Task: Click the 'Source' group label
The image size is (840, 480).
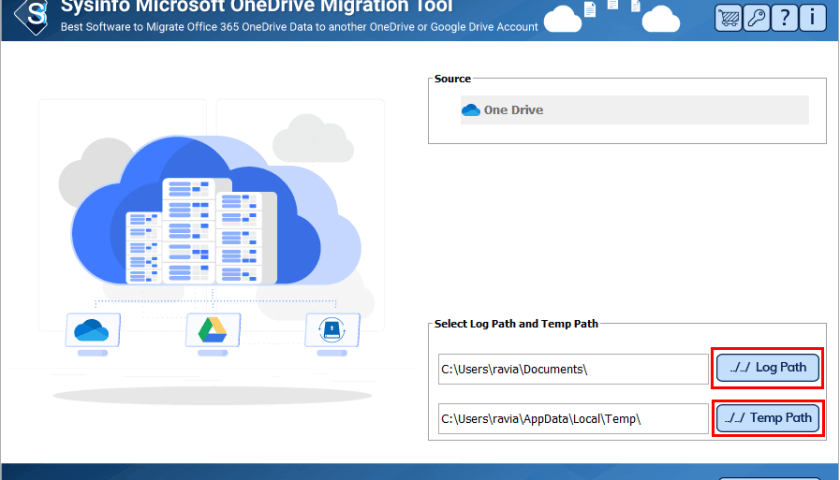Action: tap(452, 79)
